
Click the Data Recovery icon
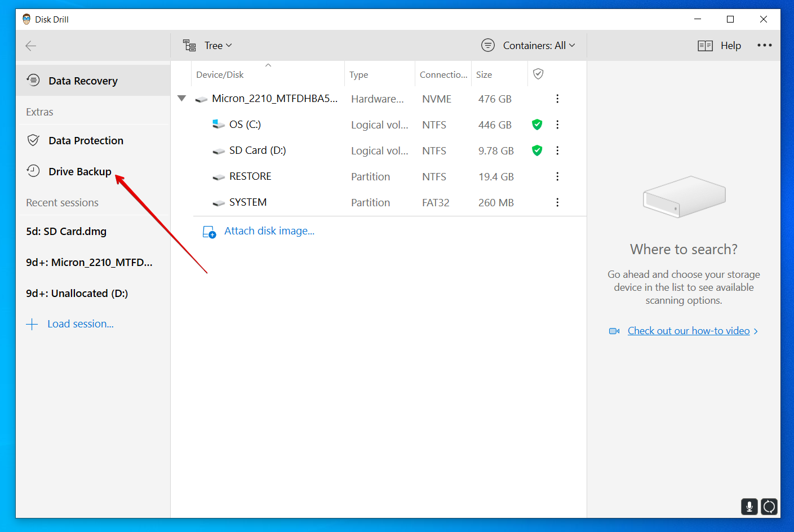[x=33, y=80]
